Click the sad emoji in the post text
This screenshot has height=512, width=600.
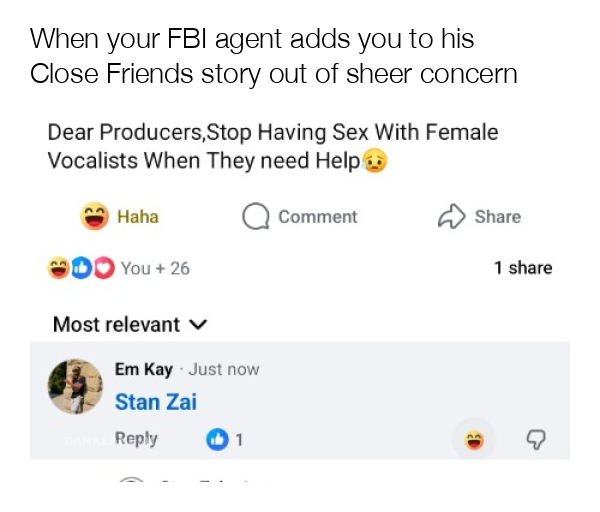375,160
